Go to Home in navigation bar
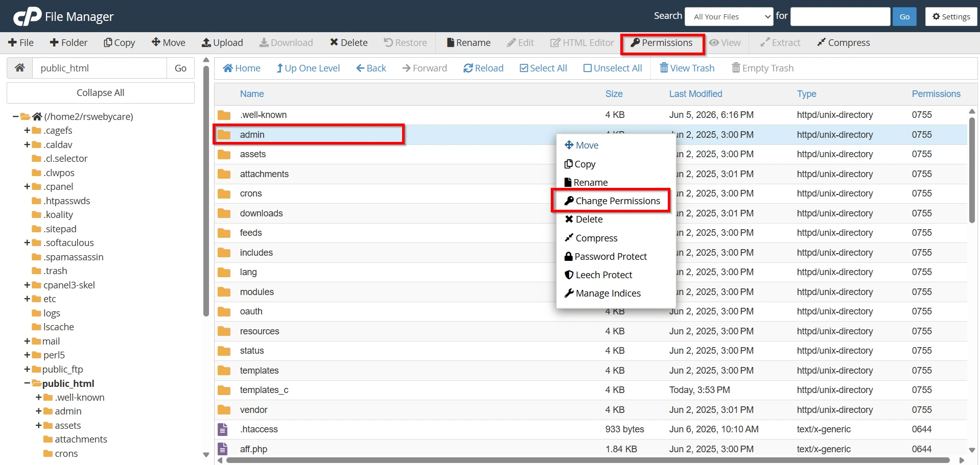Screen dimensions: 980x465 (242, 68)
